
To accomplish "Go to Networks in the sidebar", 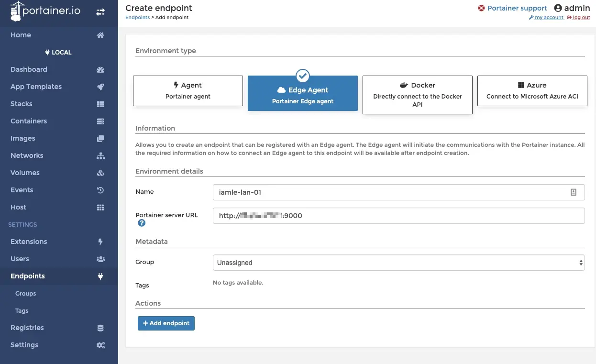I will 59,155.
